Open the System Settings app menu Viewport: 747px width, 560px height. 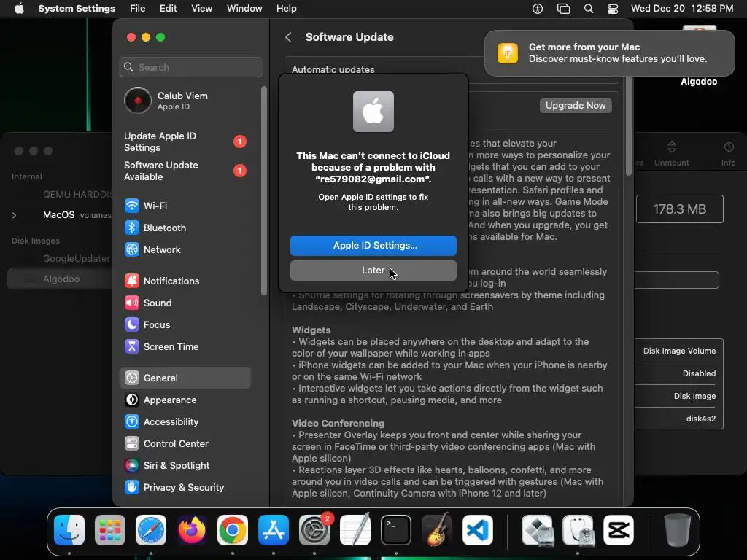(77, 9)
